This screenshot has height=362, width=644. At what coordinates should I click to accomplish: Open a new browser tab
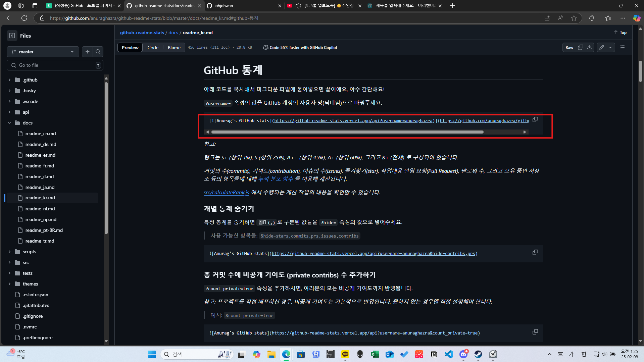click(452, 6)
